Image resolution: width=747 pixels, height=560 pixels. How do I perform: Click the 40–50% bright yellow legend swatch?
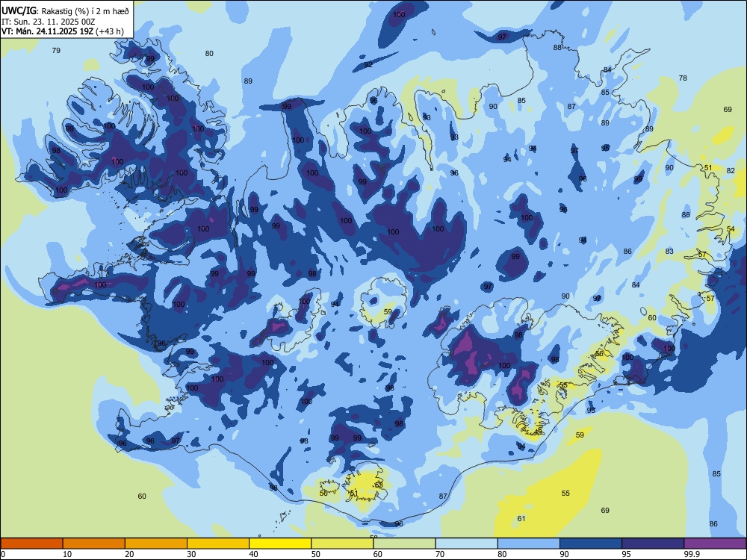pos(280,544)
